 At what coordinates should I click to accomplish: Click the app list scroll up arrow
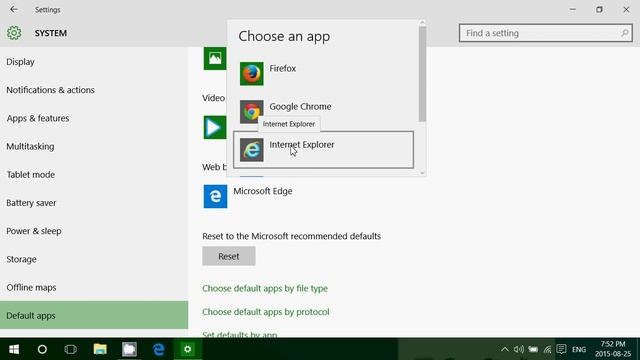coord(422,23)
